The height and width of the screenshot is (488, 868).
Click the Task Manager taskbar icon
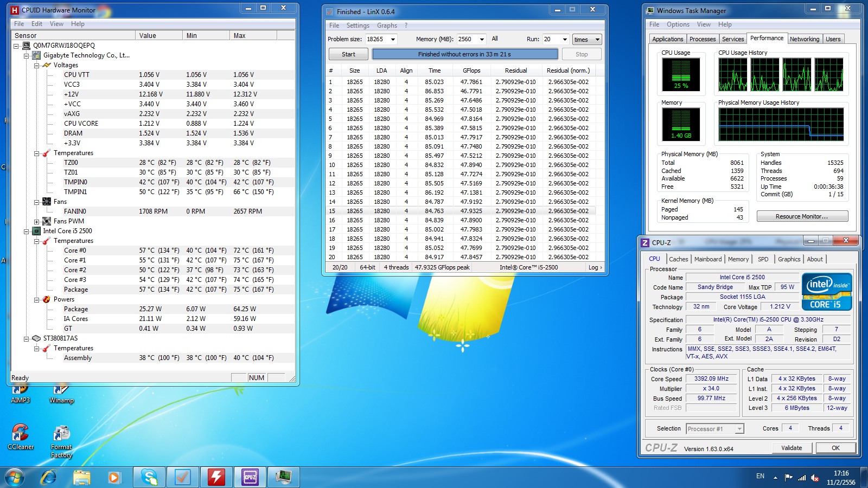click(283, 477)
